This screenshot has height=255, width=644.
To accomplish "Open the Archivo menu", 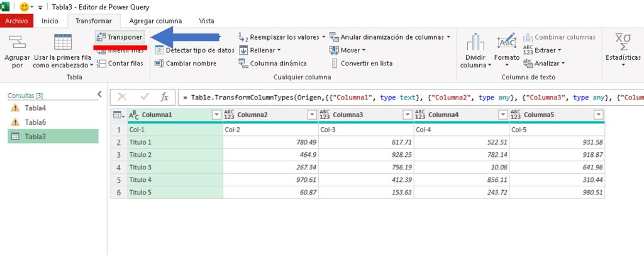I will 16,21.
